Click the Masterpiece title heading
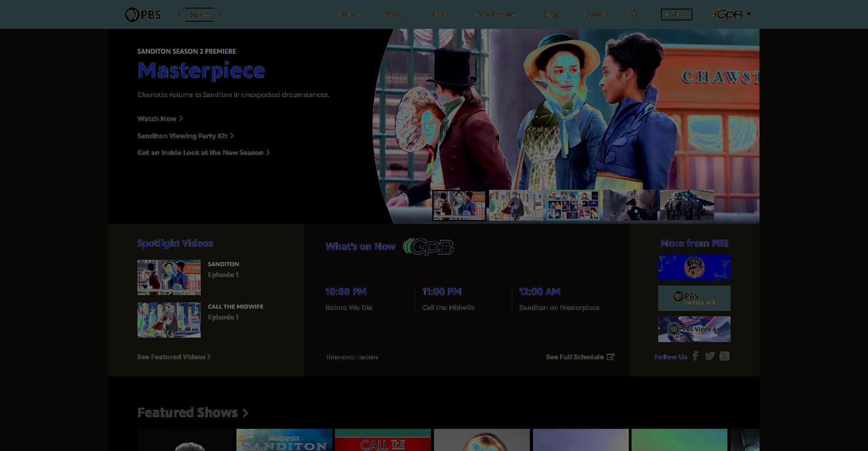 pos(201,70)
